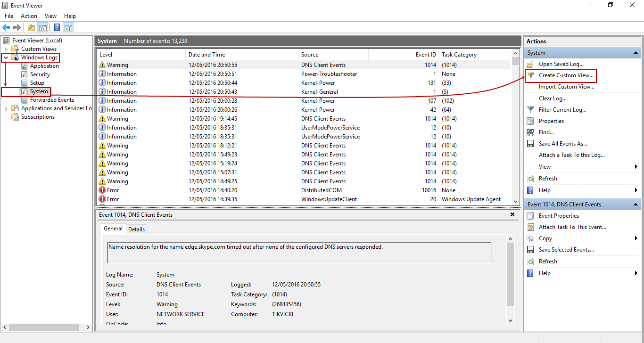The width and height of the screenshot is (644, 343).
Task: Select the Warning event logged at 19:14:45
Action: click(x=304, y=119)
